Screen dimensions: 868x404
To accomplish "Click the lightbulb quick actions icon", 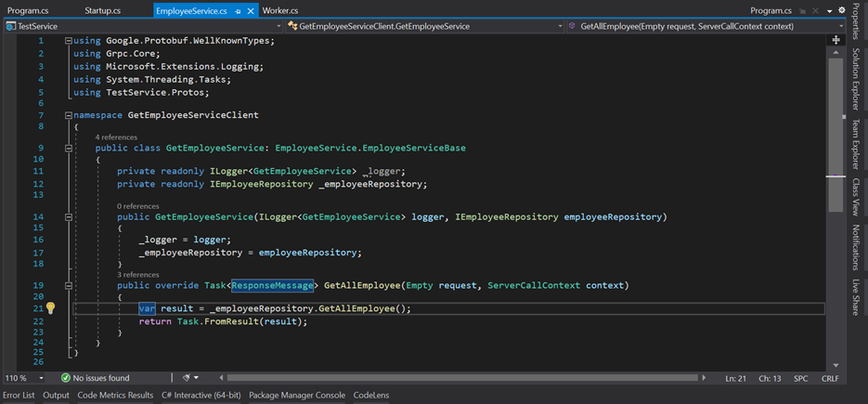I will pyautogui.click(x=50, y=308).
